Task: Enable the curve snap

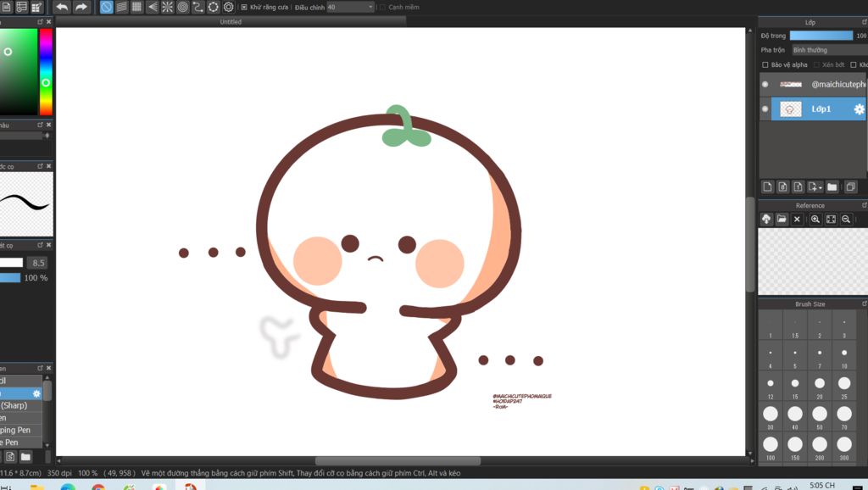Action: (198, 7)
